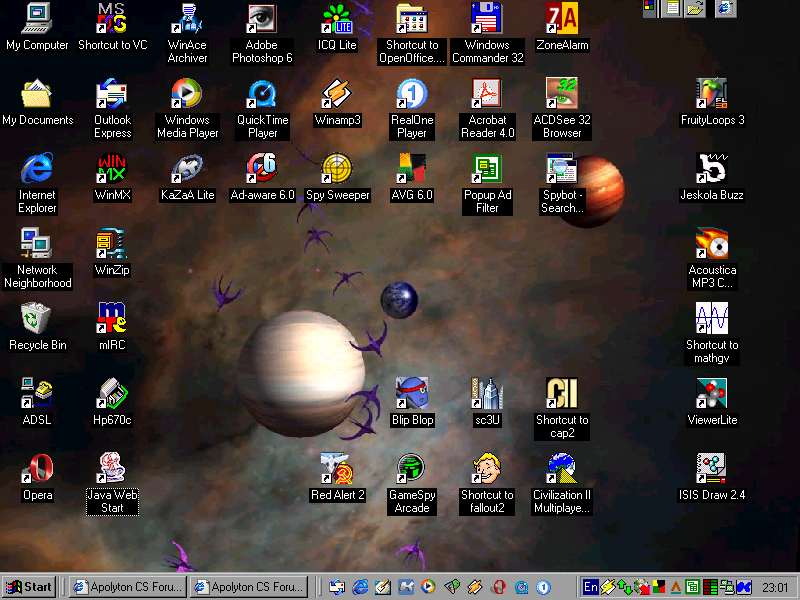The height and width of the screenshot is (600, 800).
Task: Open the Recycle Bin
Action: point(37,319)
